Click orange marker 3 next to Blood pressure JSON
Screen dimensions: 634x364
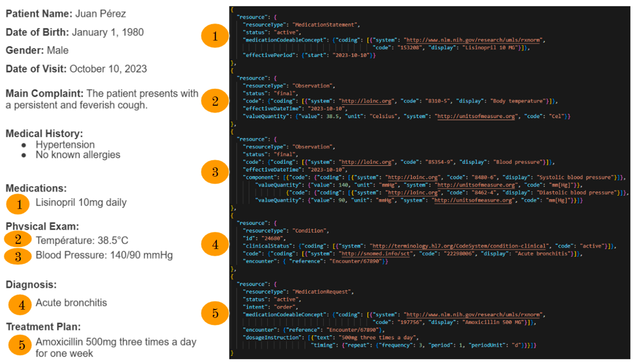click(x=215, y=172)
